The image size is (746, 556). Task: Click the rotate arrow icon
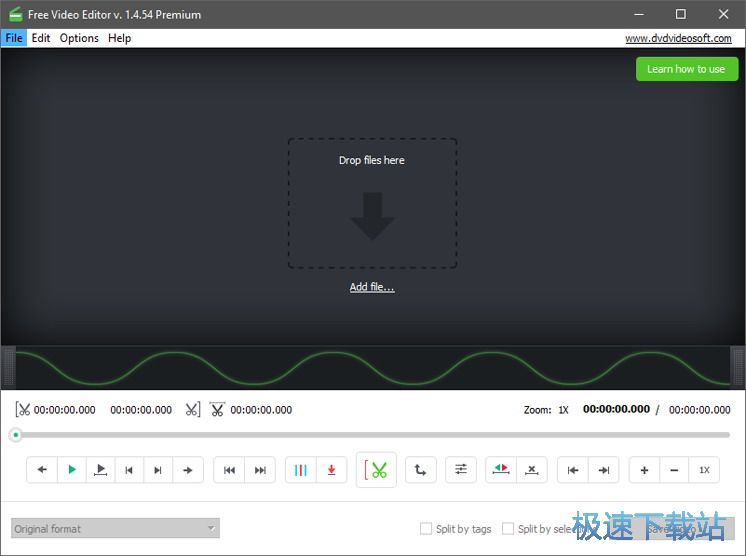pos(421,470)
